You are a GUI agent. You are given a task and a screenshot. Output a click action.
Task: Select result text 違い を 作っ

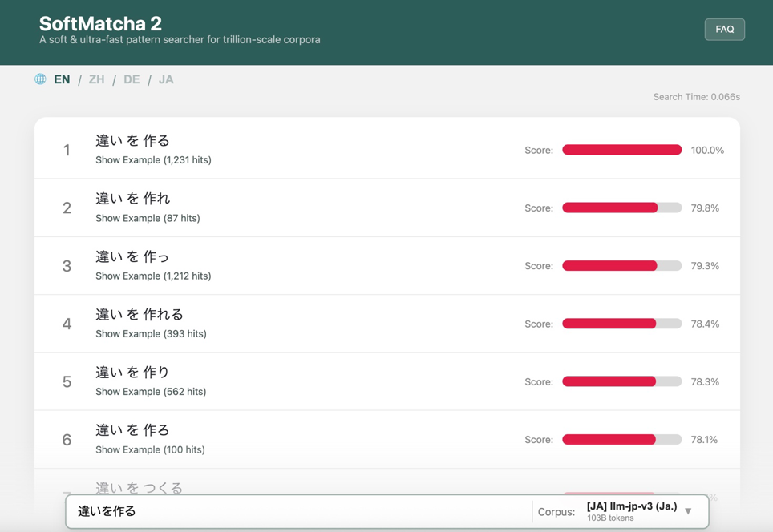coord(132,256)
